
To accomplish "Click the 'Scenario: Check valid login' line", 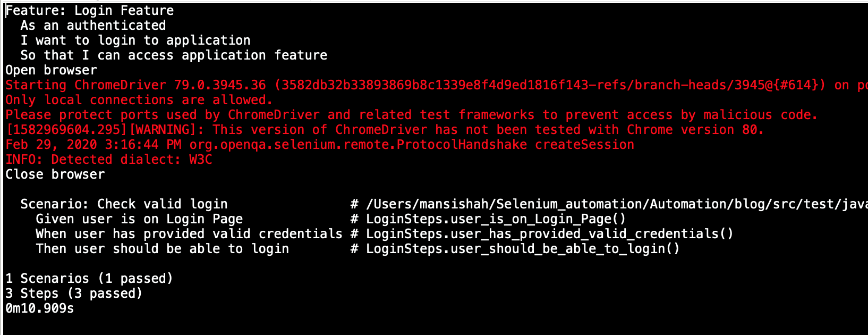I will [x=124, y=204].
